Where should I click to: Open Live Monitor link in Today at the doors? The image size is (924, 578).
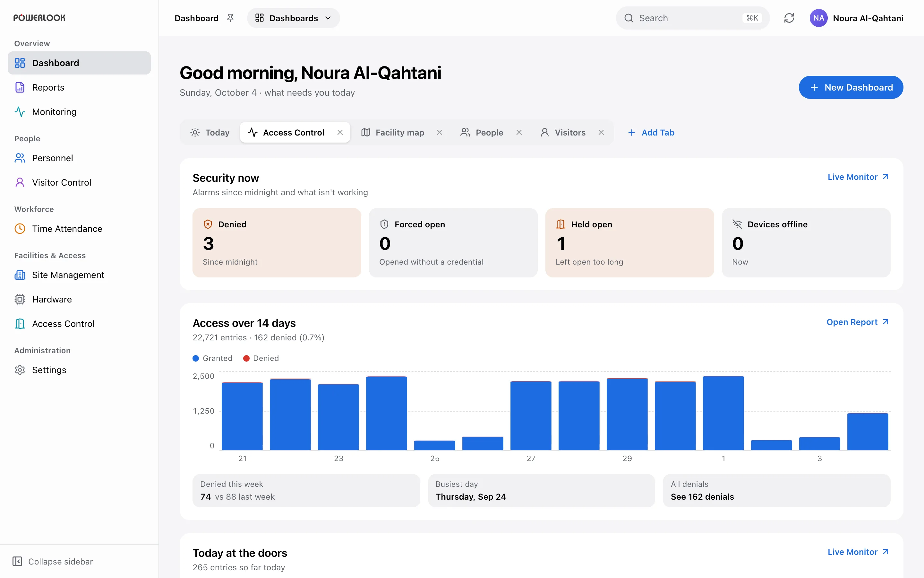point(858,552)
